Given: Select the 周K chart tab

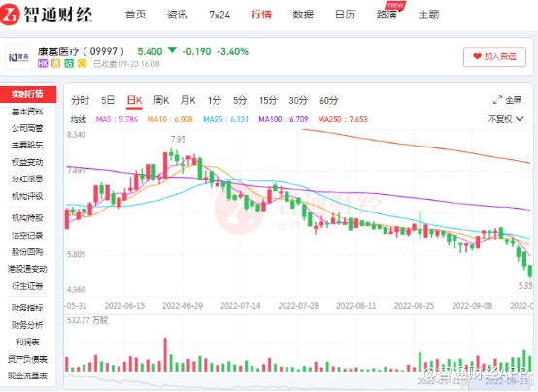Looking at the screenshot, I should tap(161, 101).
